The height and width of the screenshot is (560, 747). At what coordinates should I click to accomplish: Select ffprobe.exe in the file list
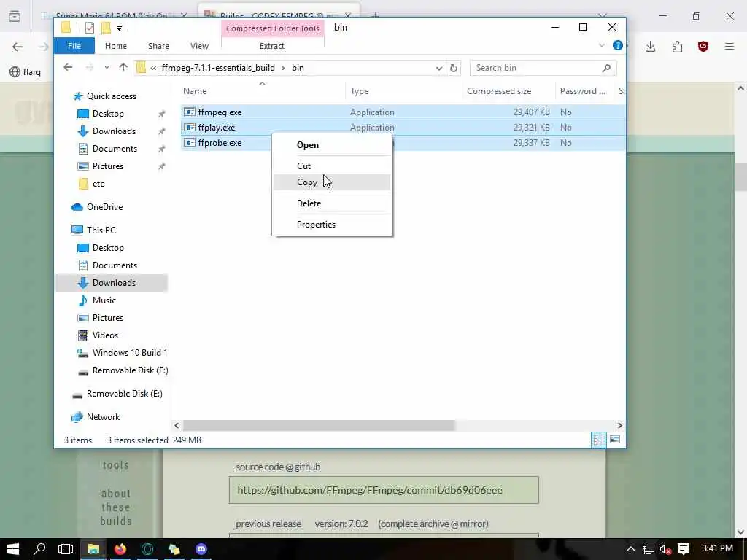click(220, 143)
